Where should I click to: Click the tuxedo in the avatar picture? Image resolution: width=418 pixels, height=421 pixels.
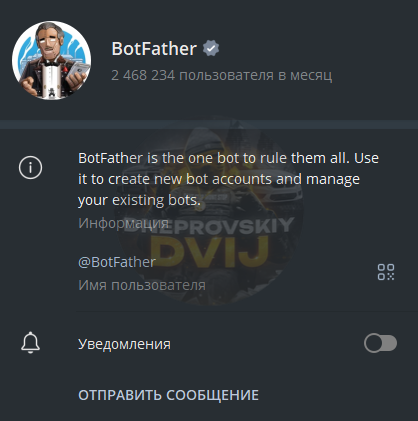tap(51, 80)
